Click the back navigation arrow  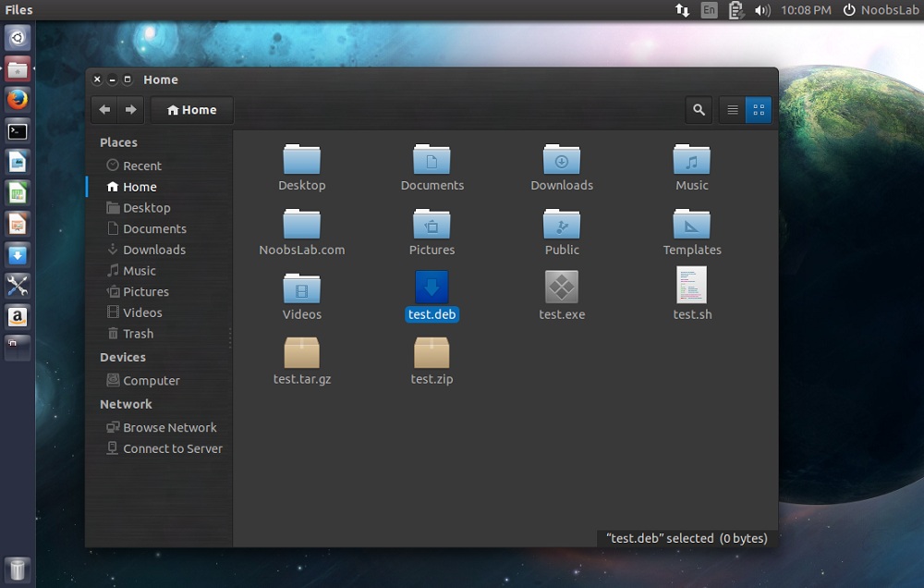coord(104,109)
